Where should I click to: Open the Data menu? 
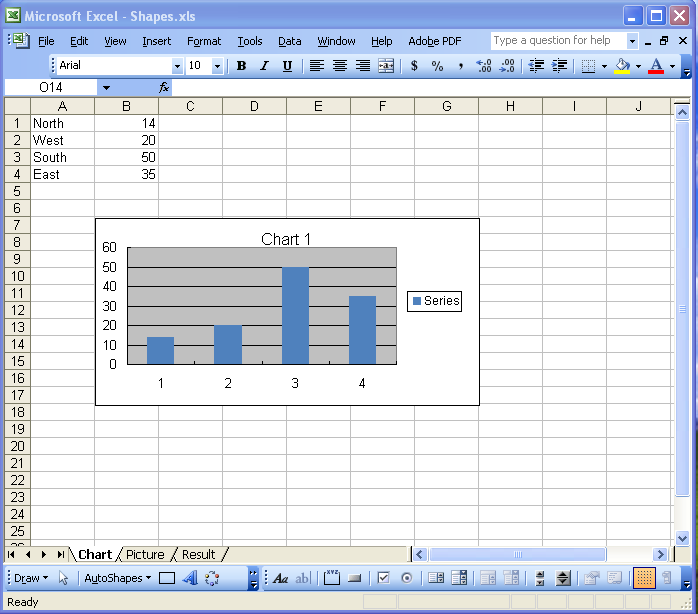point(290,41)
